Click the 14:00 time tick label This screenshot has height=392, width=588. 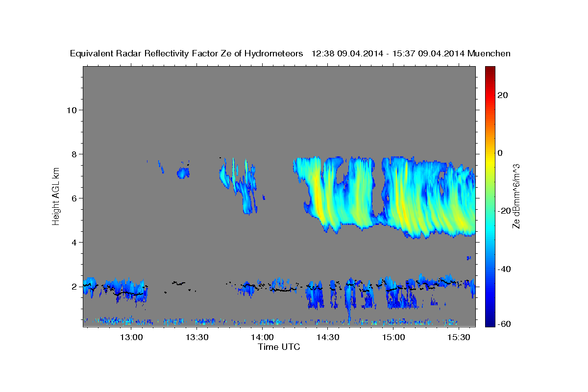[x=262, y=338]
